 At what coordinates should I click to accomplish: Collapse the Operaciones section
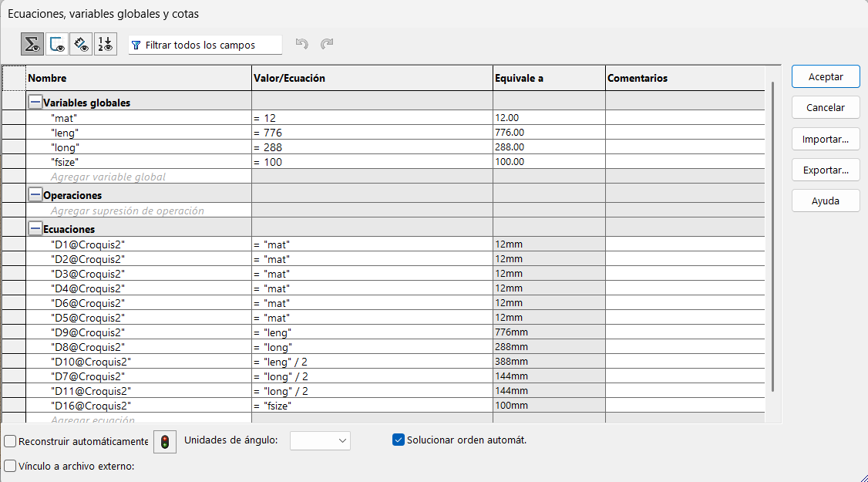click(x=35, y=195)
